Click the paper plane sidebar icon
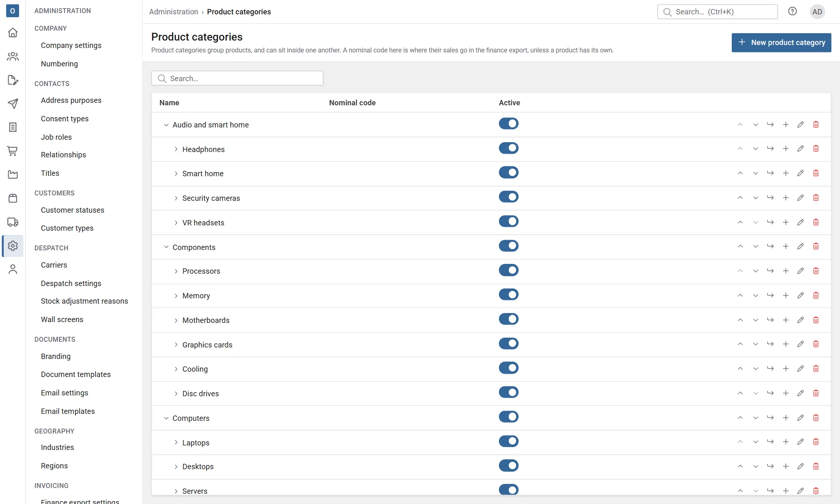Image resolution: width=840 pixels, height=504 pixels. pos(13,104)
